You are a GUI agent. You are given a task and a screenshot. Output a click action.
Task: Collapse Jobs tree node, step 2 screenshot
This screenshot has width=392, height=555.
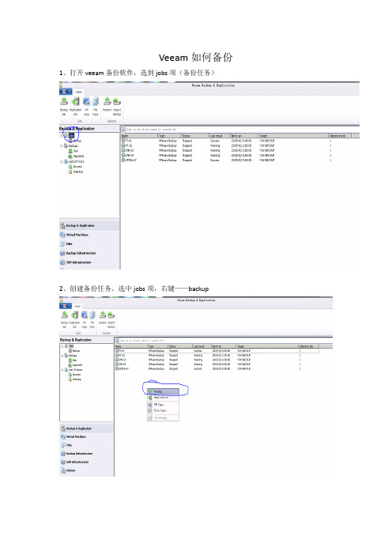(62, 345)
